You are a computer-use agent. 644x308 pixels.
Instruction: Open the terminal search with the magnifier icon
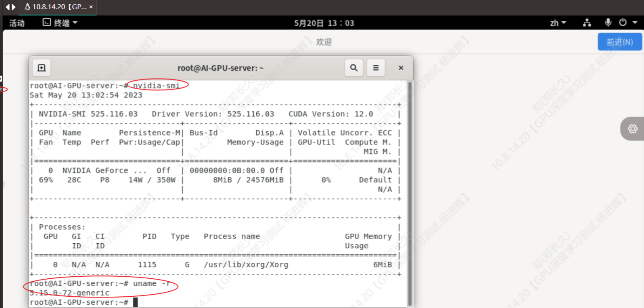point(354,68)
